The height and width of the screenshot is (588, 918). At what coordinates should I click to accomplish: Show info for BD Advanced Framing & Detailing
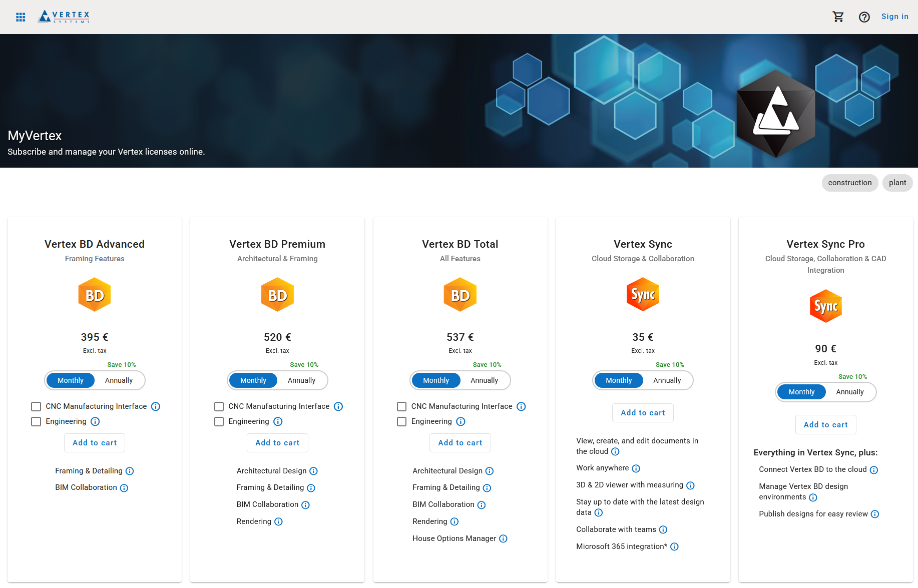pos(130,471)
